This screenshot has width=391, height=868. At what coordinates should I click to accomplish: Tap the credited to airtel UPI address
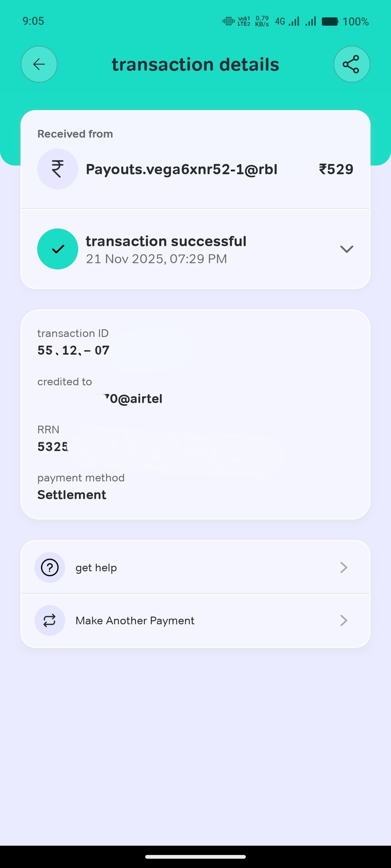coord(135,399)
